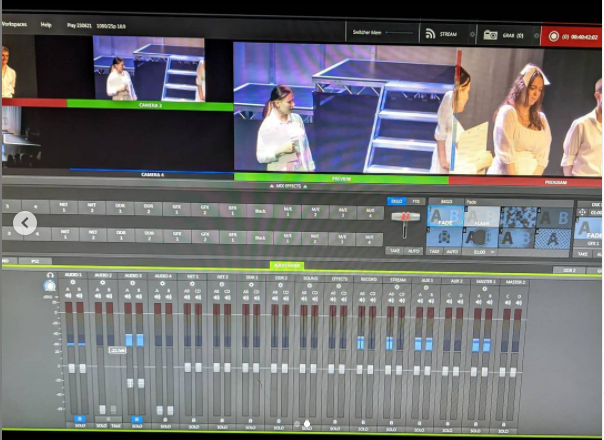Enable the FTB delegate button
The height and width of the screenshot is (440, 604).
[x=416, y=202]
